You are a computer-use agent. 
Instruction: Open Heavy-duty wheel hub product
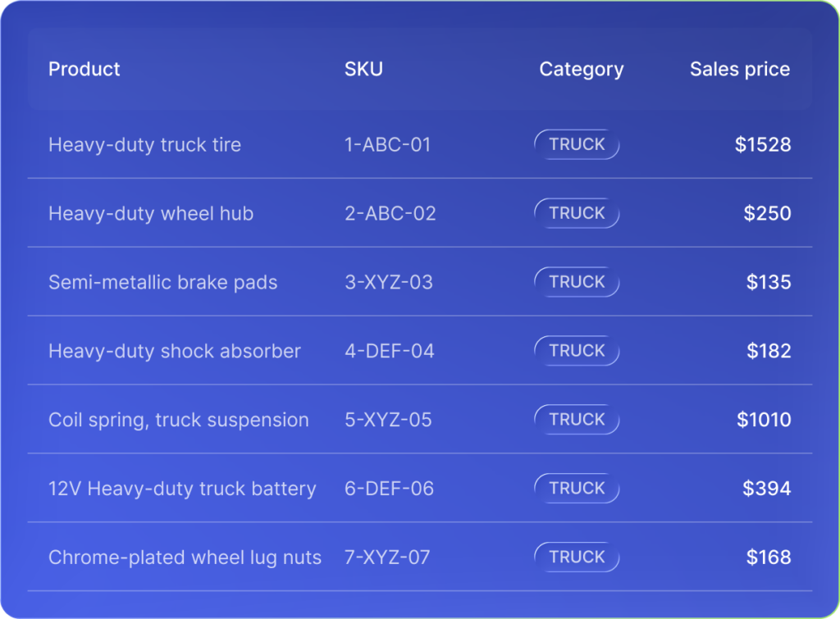(151, 214)
